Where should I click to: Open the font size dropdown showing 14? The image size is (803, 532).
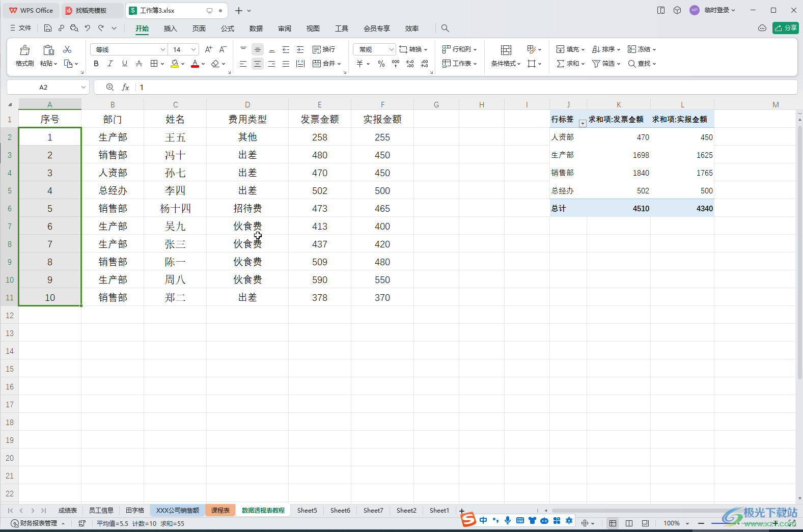pos(193,49)
